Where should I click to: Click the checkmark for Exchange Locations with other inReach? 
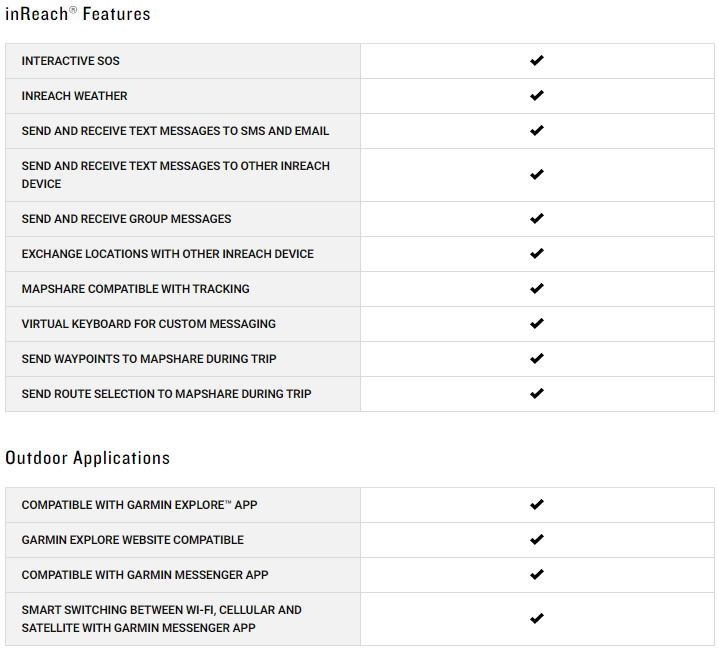(x=536, y=253)
